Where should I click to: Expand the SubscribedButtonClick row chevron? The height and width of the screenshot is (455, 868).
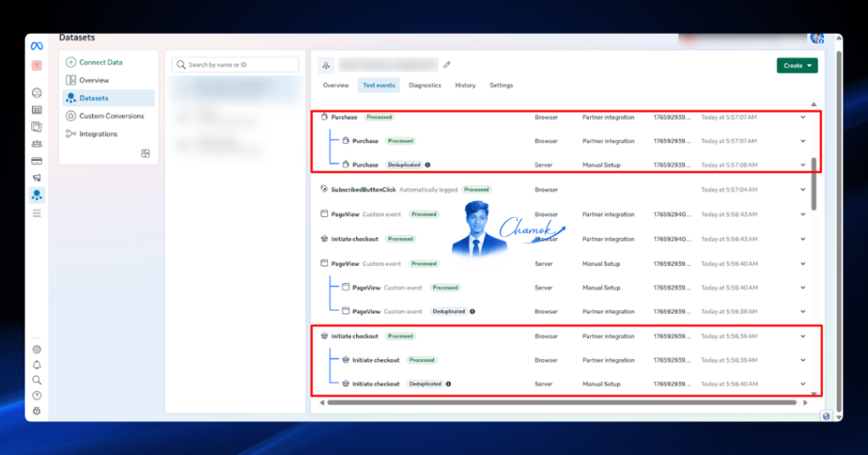click(x=803, y=190)
